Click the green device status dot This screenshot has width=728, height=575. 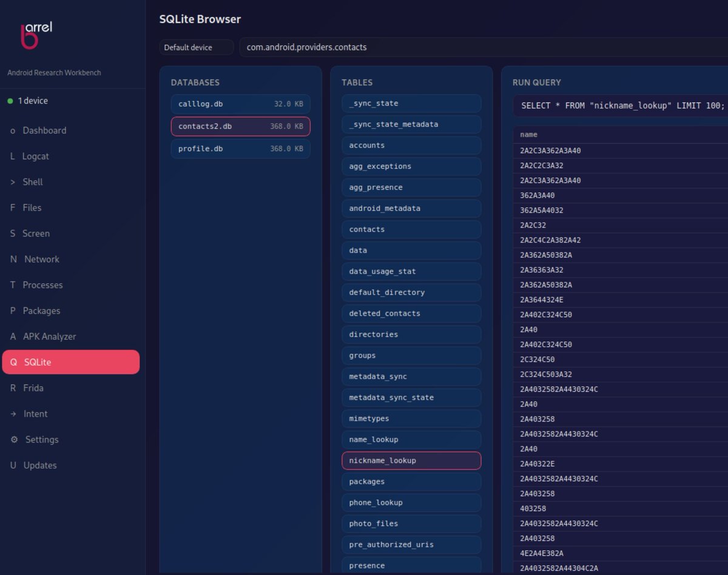tap(10, 101)
